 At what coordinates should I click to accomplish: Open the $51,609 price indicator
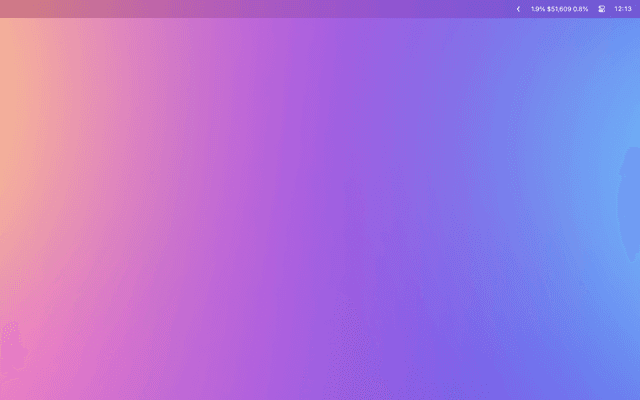point(559,9)
